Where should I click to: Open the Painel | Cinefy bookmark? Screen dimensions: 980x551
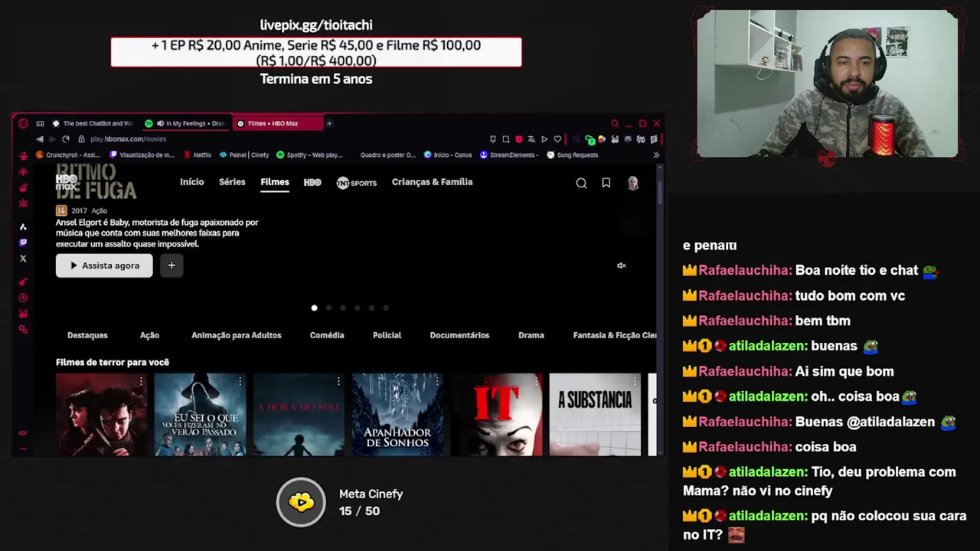[244, 155]
